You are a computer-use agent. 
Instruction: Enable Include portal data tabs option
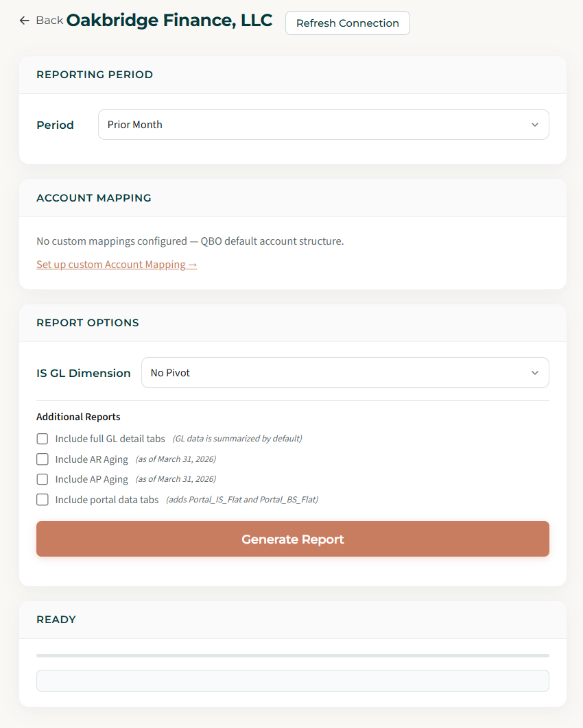point(43,500)
